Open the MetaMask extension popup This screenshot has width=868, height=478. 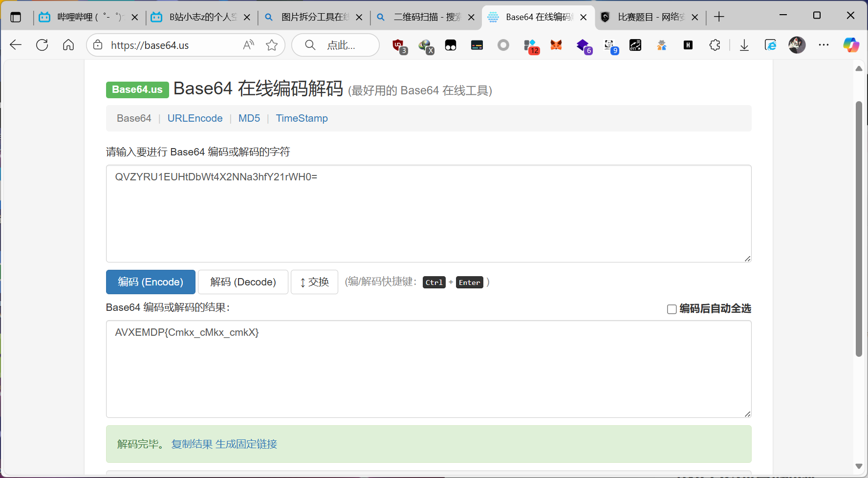556,45
